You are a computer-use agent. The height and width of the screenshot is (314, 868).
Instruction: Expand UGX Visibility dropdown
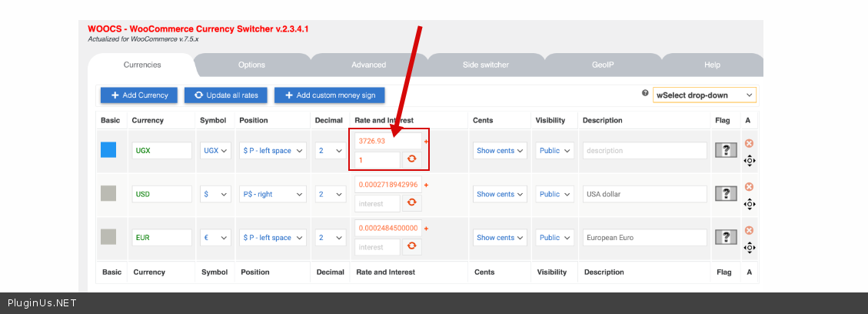[x=555, y=151]
